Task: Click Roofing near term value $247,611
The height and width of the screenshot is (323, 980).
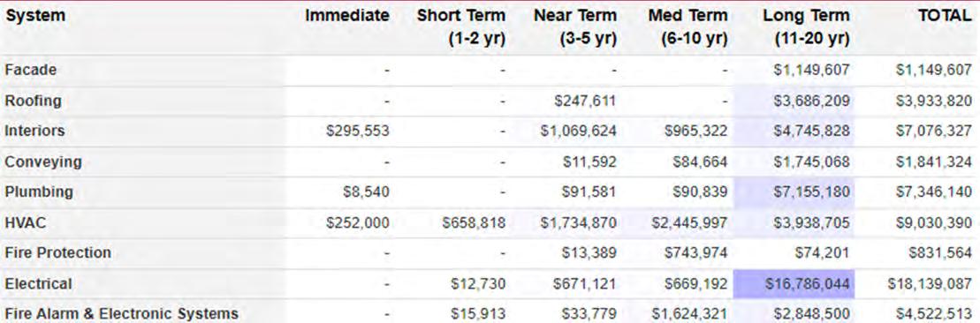Action: pos(585,101)
